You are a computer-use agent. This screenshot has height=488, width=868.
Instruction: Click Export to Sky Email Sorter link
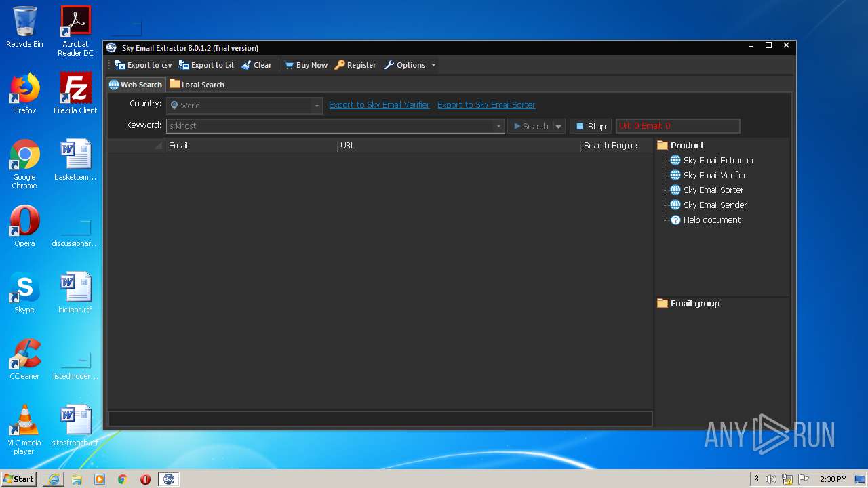point(486,105)
